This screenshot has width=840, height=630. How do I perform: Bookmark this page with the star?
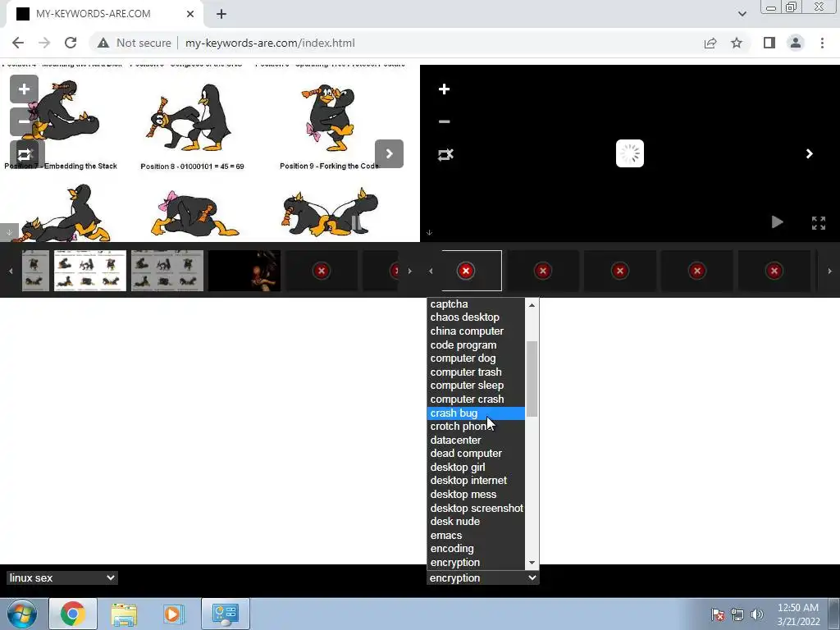[737, 43]
